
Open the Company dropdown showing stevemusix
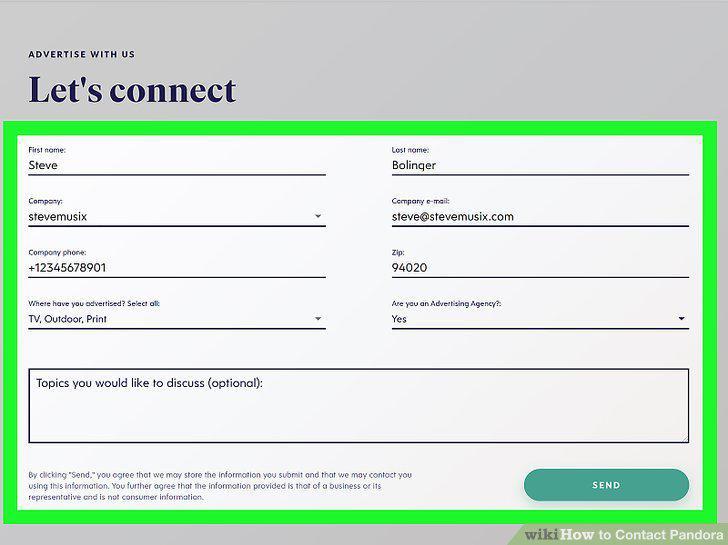177,217
